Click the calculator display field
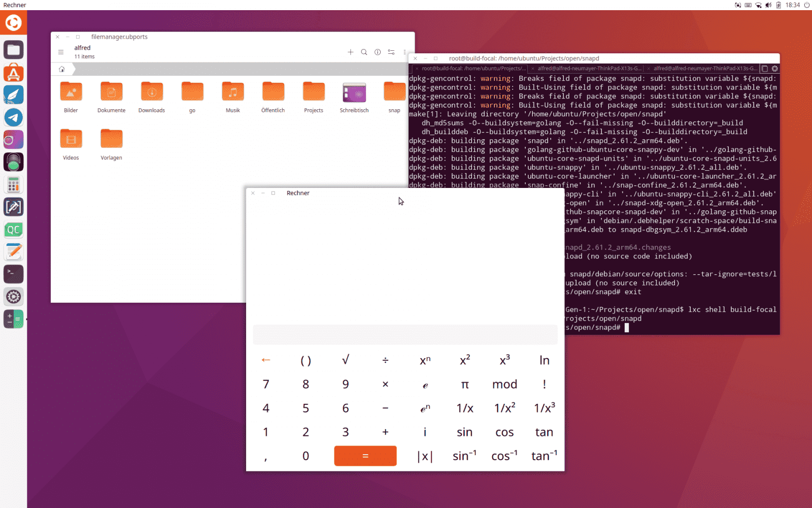The width and height of the screenshot is (812, 508). point(405,334)
